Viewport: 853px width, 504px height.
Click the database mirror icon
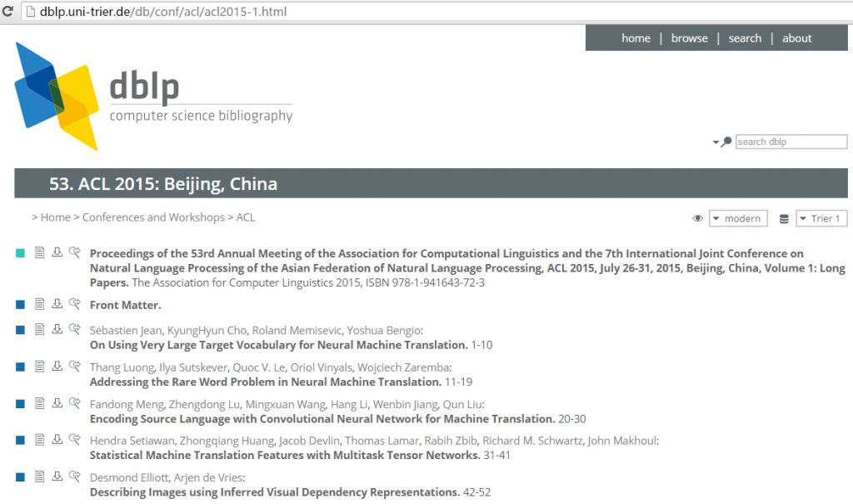point(784,218)
